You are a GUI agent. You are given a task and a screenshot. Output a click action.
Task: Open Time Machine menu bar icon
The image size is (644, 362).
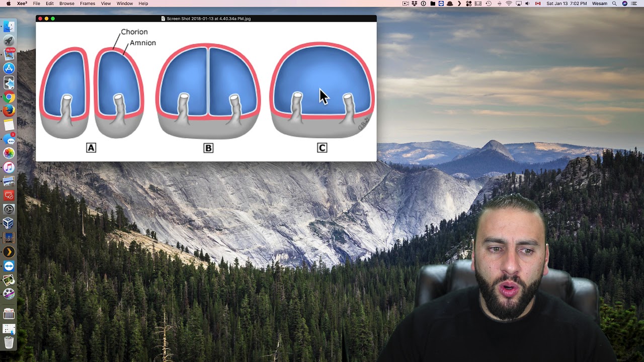pyautogui.click(x=489, y=4)
